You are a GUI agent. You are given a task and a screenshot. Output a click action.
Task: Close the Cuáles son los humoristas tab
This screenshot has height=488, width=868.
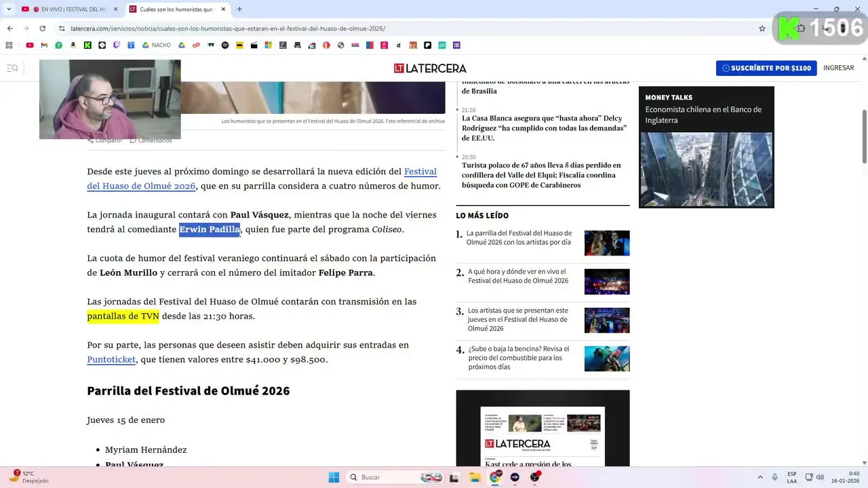pyautogui.click(x=222, y=9)
